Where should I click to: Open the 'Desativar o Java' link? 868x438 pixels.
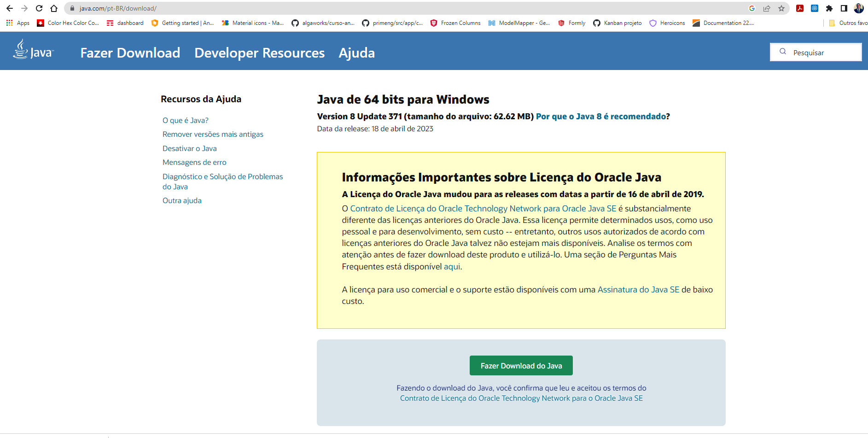tap(190, 148)
